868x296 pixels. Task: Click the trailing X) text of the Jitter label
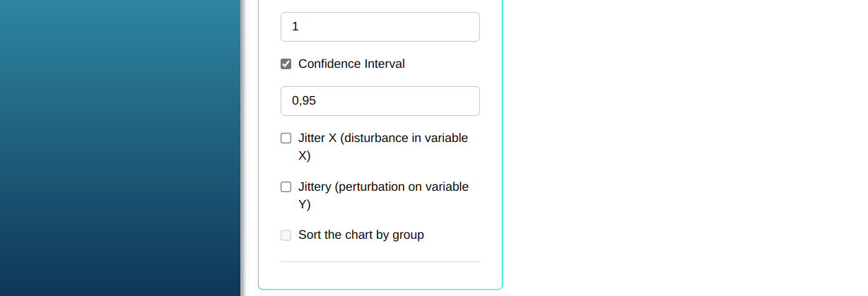point(305,156)
